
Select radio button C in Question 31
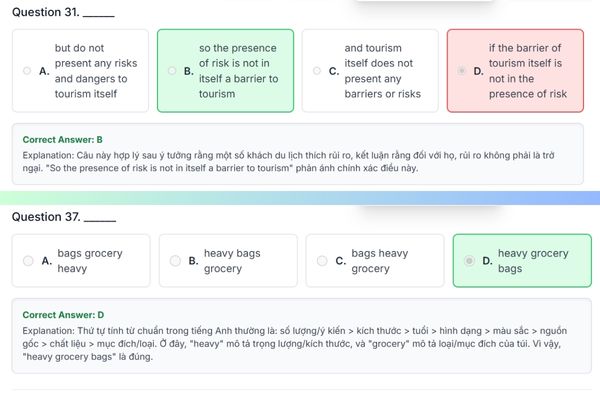(319, 71)
